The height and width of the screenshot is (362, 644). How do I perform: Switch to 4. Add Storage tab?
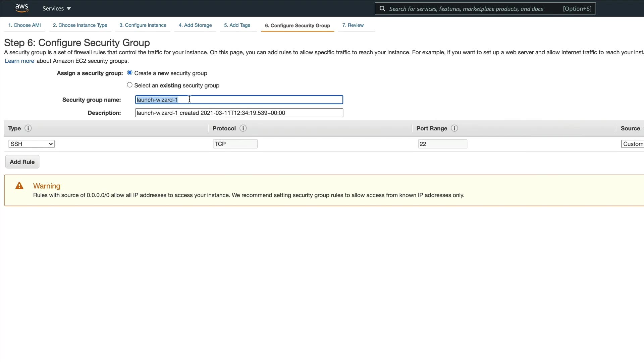(x=195, y=25)
